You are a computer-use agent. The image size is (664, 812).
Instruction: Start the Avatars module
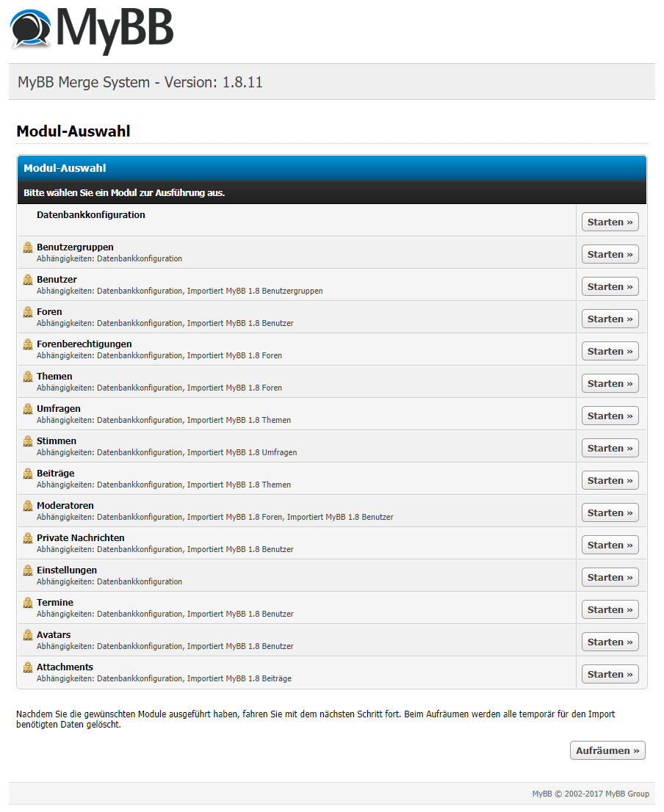(610, 642)
